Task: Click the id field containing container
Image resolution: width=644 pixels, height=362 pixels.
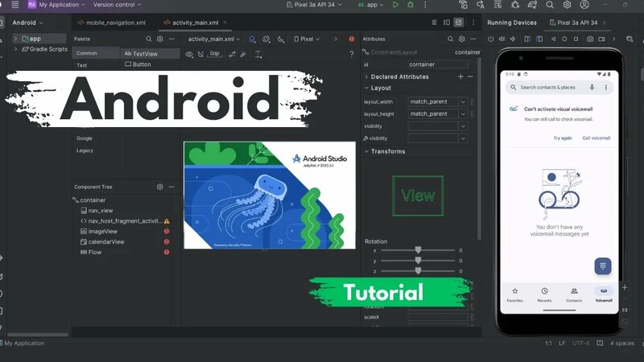Action: (438, 64)
